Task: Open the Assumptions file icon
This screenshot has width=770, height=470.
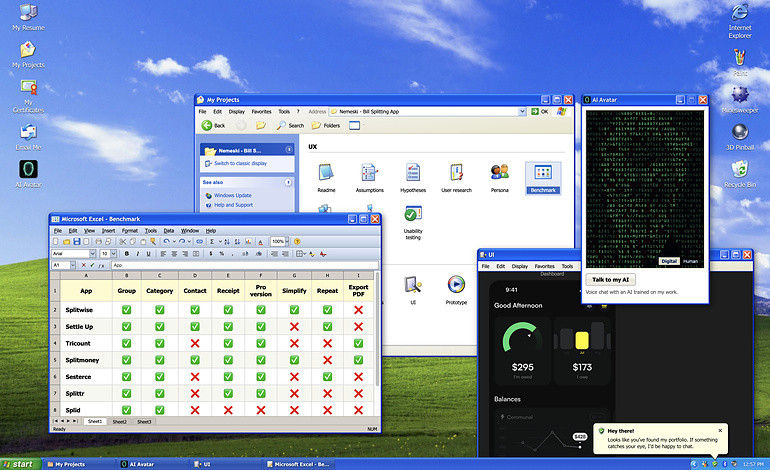Action: click(x=369, y=177)
